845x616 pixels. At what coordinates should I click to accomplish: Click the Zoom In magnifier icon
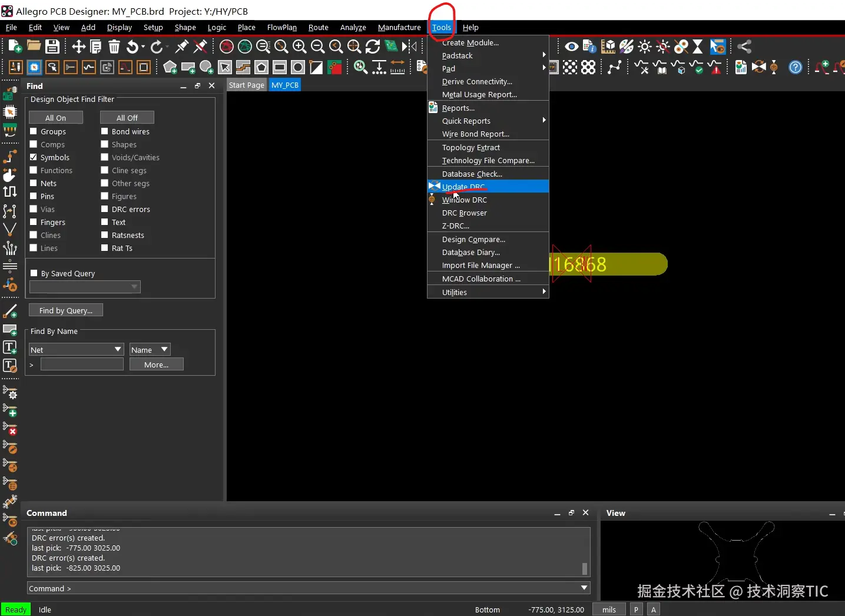pyautogui.click(x=299, y=47)
